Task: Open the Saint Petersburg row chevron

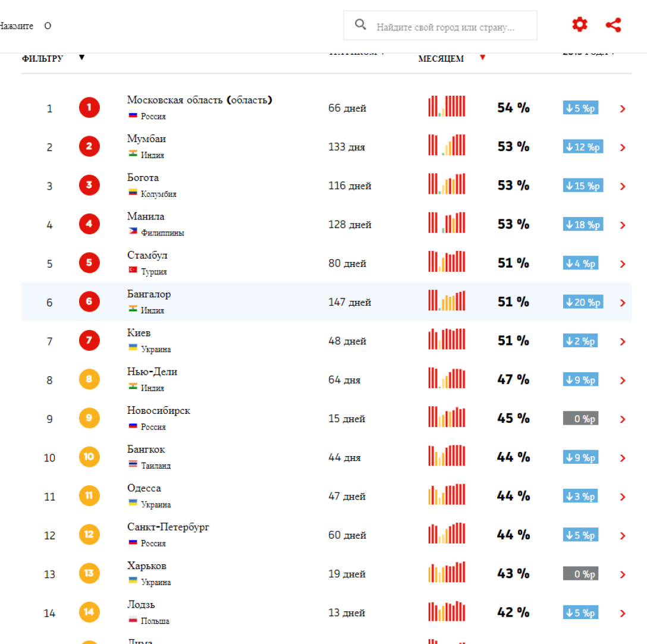Action: 623,536
